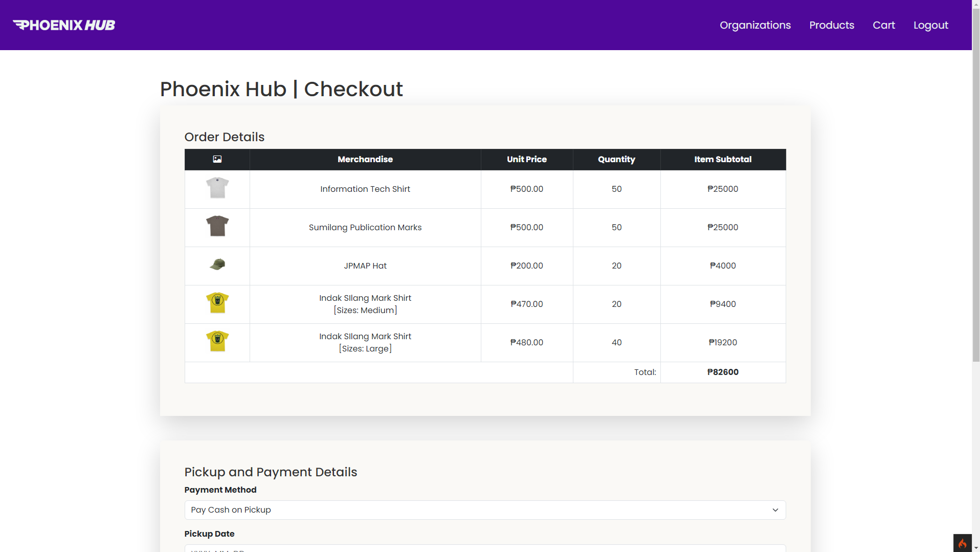
Task: Click the flame debug icon in corner
Action: pyautogui.click(x=962, y=543)
